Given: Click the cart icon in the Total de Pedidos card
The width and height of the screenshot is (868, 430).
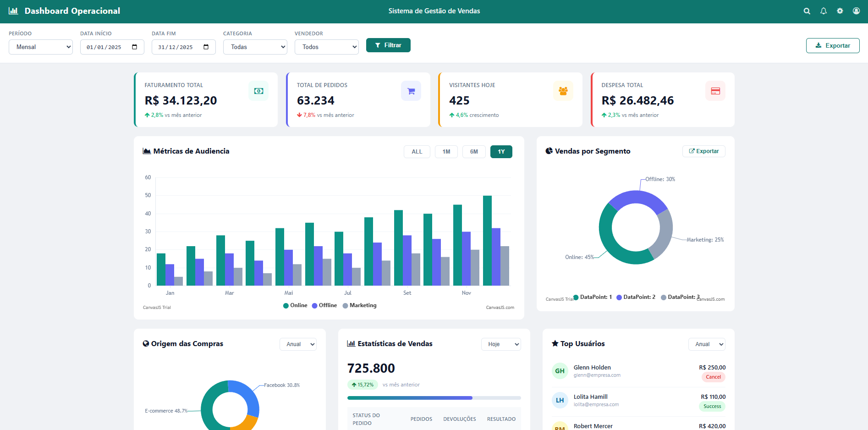Looking at the screenshot, I should [x=411, y=91].
